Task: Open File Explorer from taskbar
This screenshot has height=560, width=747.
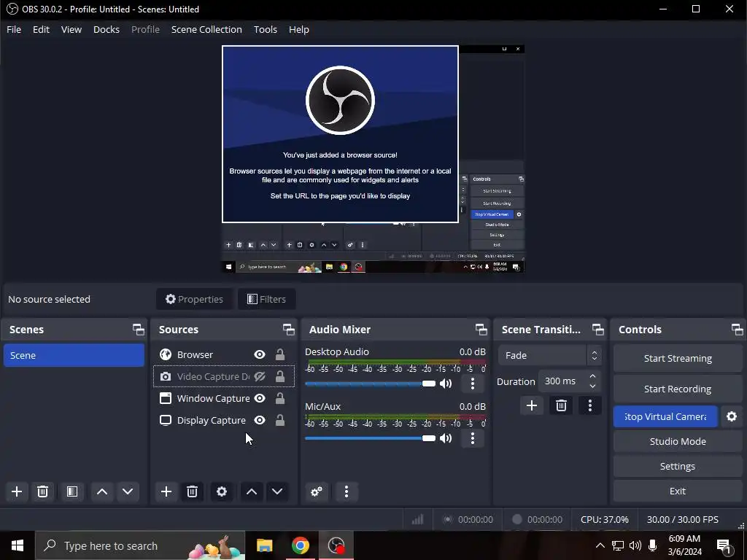Action: point(264,545)
